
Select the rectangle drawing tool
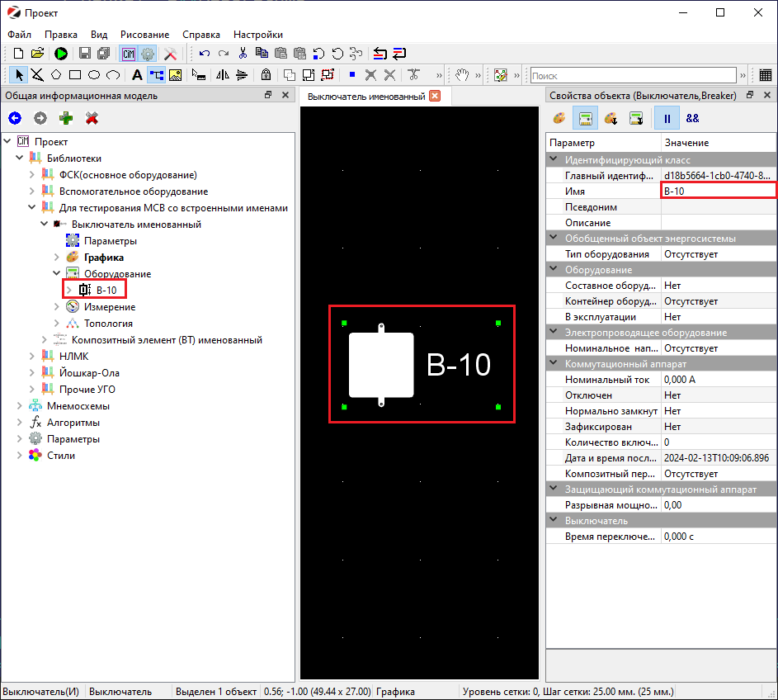[x=75, y=75]
